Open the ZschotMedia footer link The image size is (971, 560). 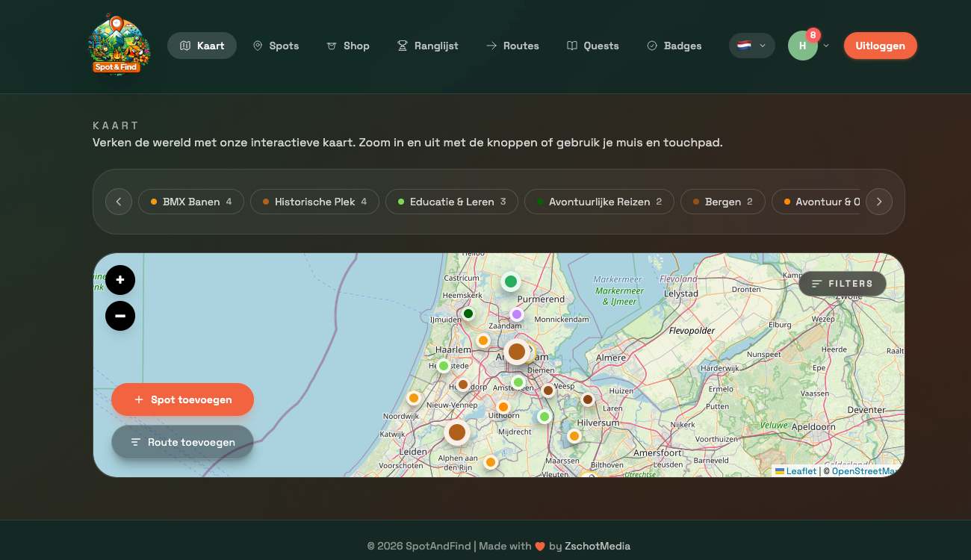coord(598,546)
